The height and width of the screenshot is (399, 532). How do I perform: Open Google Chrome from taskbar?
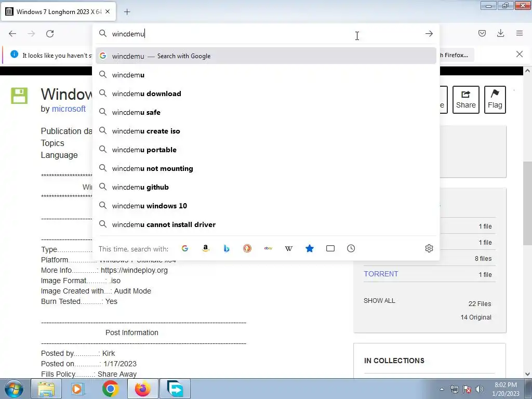110,389
